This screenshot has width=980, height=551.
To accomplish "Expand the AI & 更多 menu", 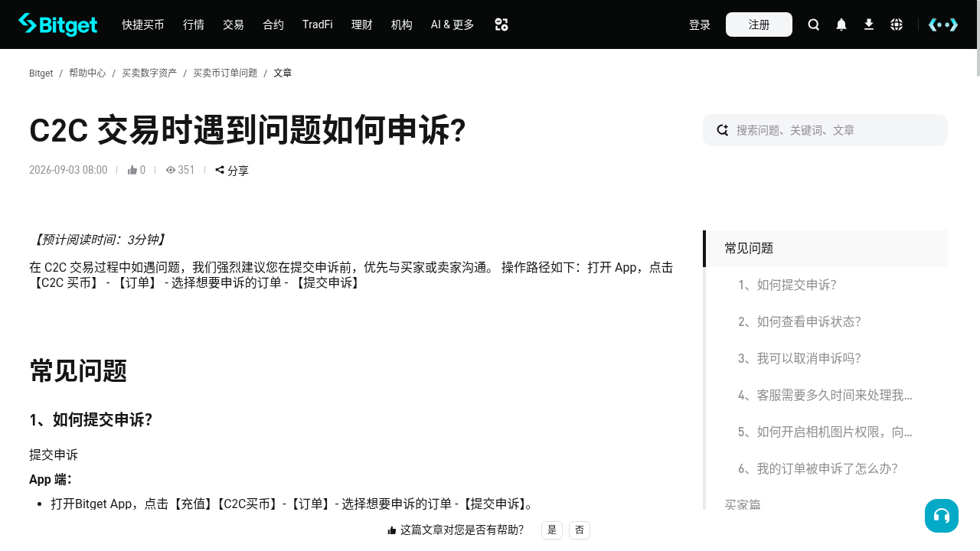I will coord(452,24).
